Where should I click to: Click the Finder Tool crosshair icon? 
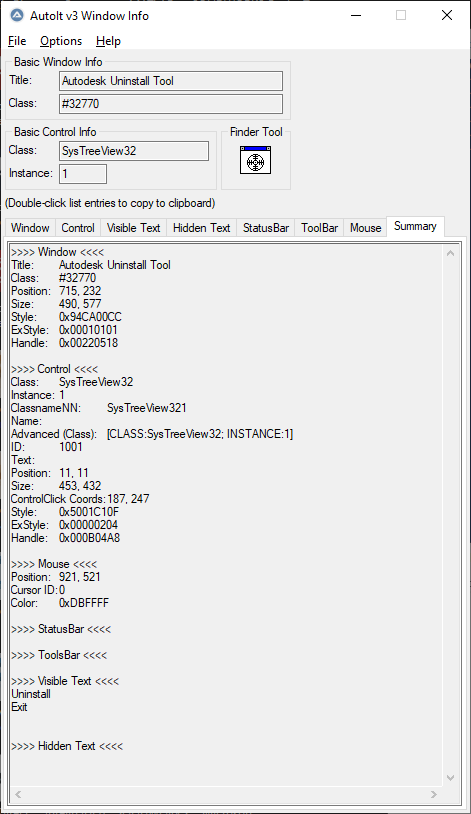pyautogui.click(x=255, y=160)
